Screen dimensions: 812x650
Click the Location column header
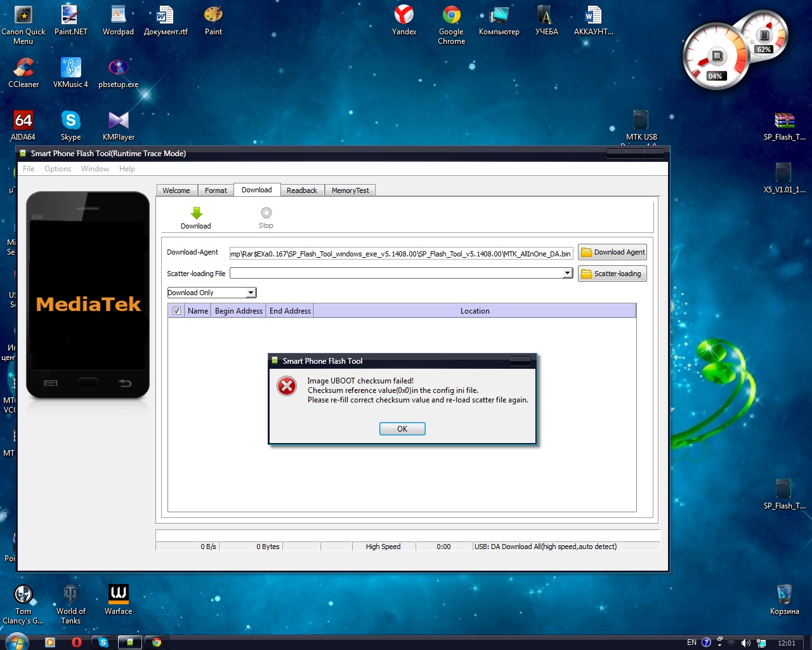[x=475, y=311]
